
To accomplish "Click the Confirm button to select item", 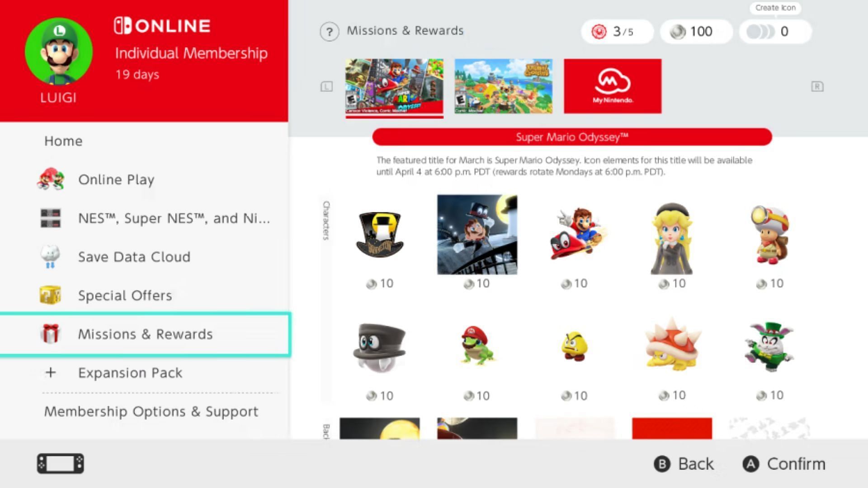I will (787, 464).
